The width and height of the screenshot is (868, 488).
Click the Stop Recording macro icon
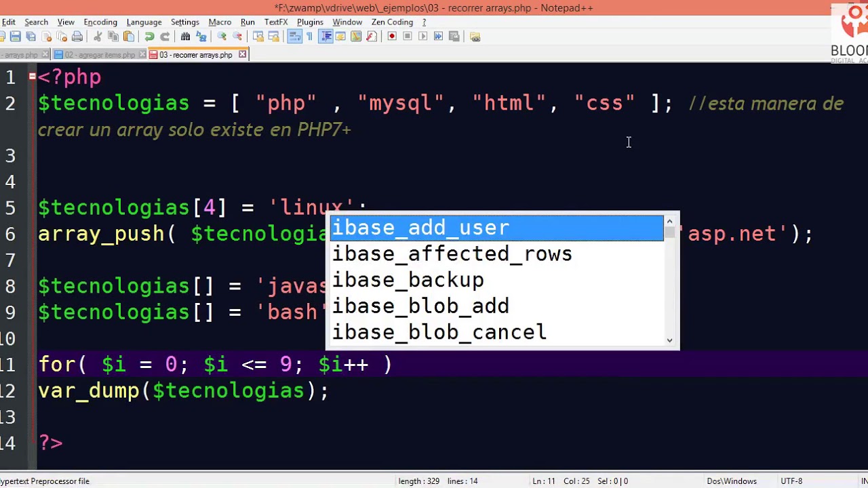click(408, 37)
